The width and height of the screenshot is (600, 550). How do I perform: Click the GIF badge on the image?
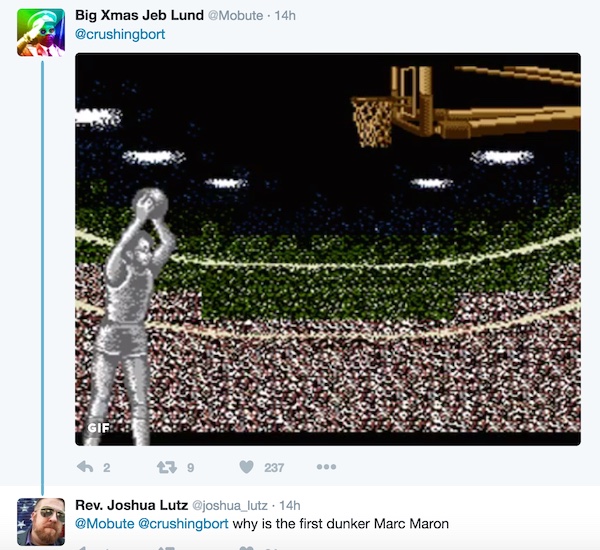coord(98,428)
